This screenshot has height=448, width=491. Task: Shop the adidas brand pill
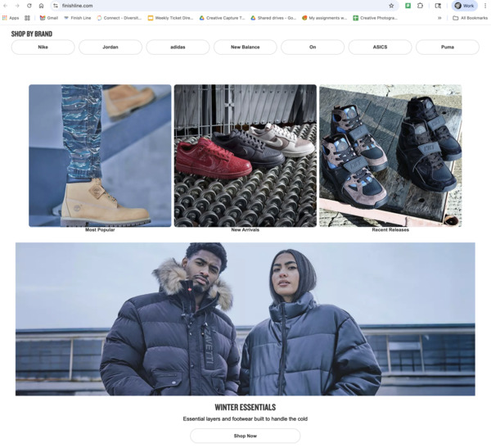pos(178,47)
